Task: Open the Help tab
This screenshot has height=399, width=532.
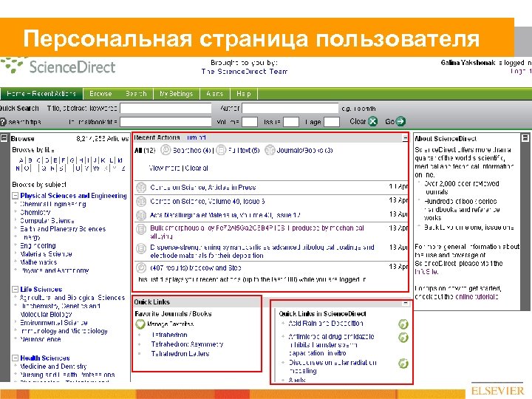Action: [x=244, y=94]
